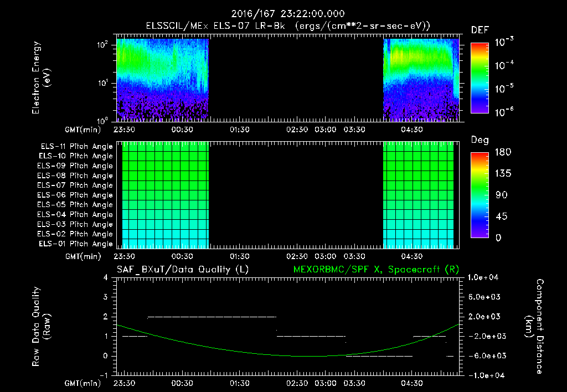Click the 135 label on Deg scale
The width and height of the screenshot is (567, 392).
503,174
